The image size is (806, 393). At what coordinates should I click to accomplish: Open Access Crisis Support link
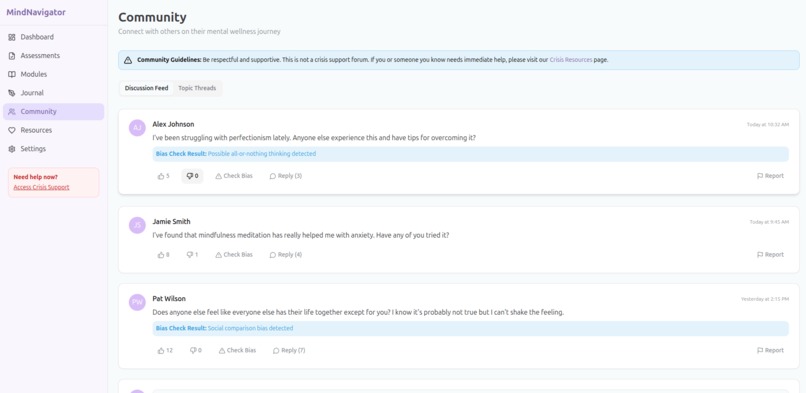point(41,187)
